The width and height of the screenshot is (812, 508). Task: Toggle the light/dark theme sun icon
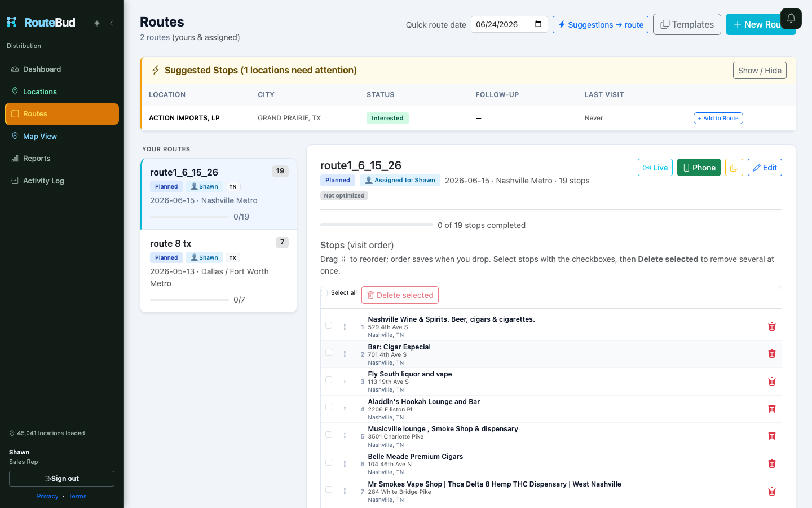97,23
